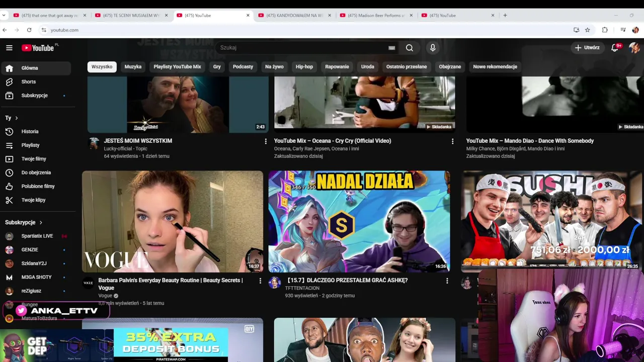
Task: Click browser back arrow
Action: click(x=5, y=30)
